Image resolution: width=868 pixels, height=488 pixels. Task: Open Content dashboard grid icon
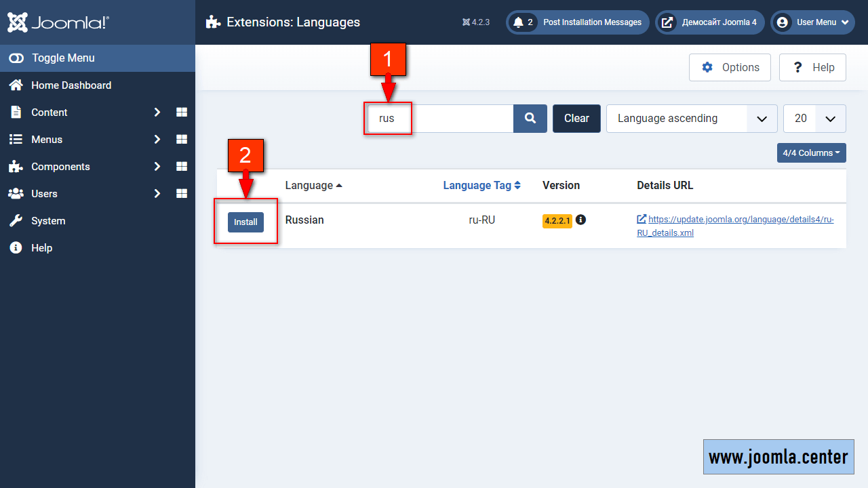182,113
